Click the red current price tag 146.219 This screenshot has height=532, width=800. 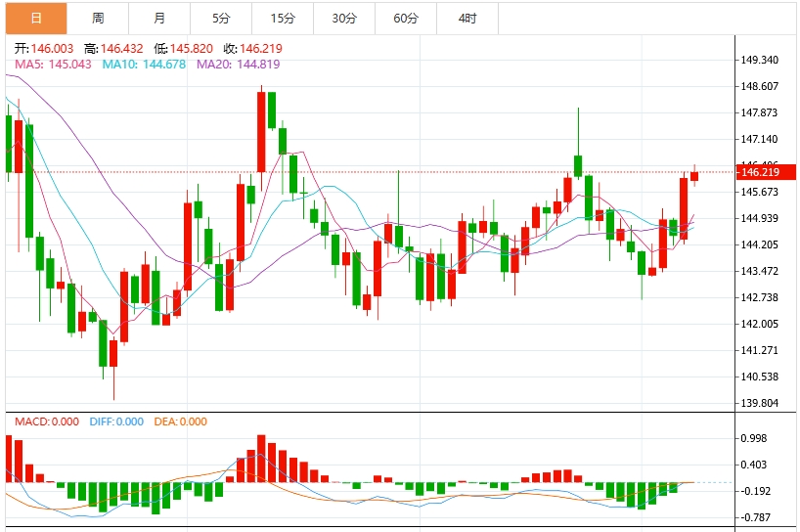[x=767, y=172]
